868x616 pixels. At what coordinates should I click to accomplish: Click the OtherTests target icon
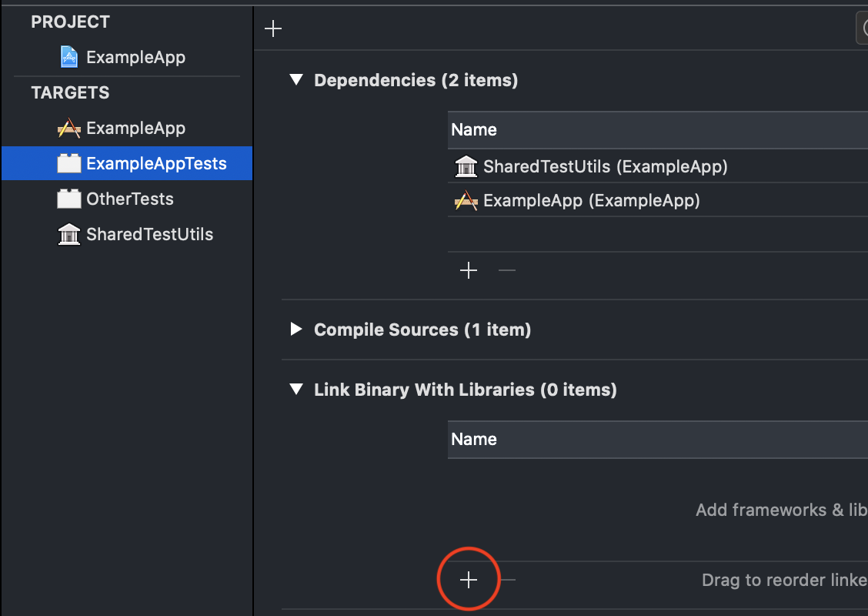(x=68, y=199)
